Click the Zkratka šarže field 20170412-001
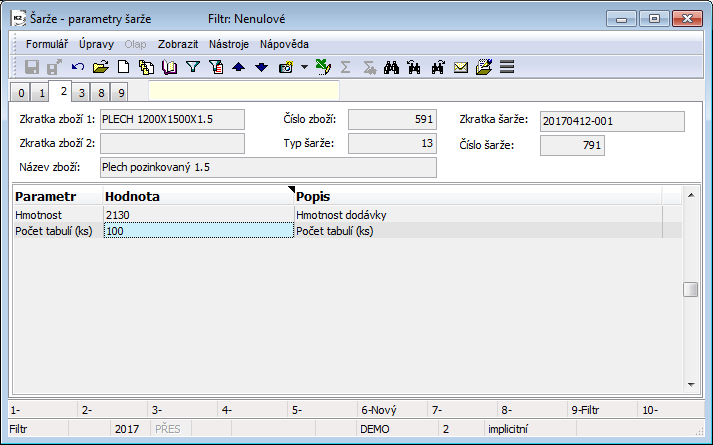This screenshot has width=713, height=445. coord(612,121)
